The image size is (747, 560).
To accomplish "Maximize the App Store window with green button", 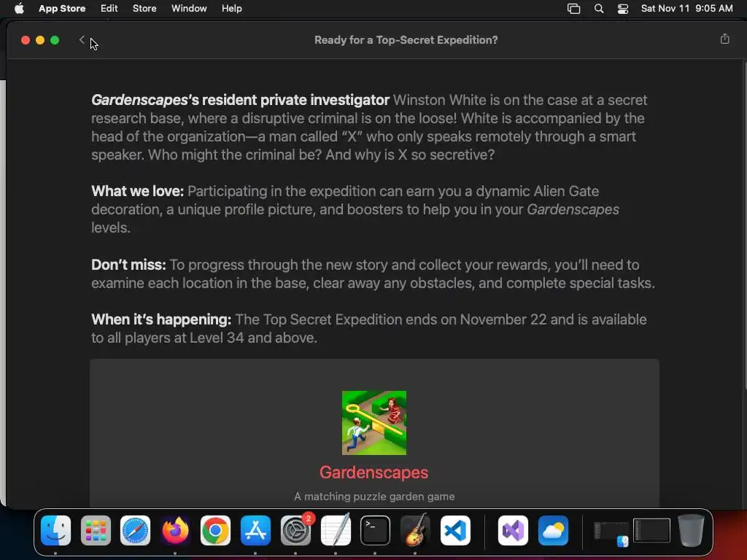I will pyautogui.click(x=55, y=40).
